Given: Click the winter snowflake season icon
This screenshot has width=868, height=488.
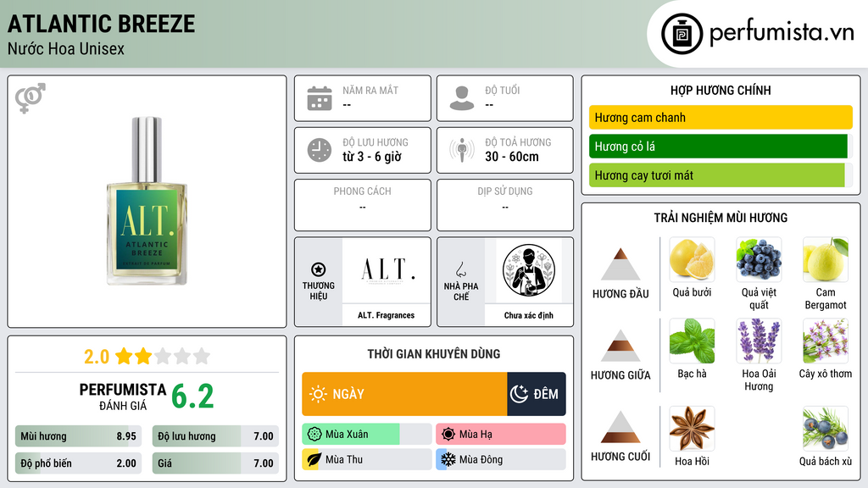Looking at the screenshot, I should [448, 460].
